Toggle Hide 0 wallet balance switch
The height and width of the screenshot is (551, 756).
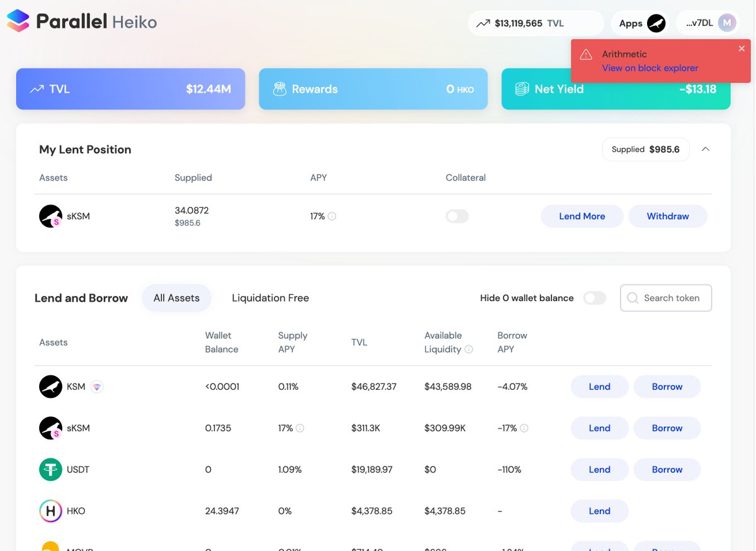pos(595,298)
